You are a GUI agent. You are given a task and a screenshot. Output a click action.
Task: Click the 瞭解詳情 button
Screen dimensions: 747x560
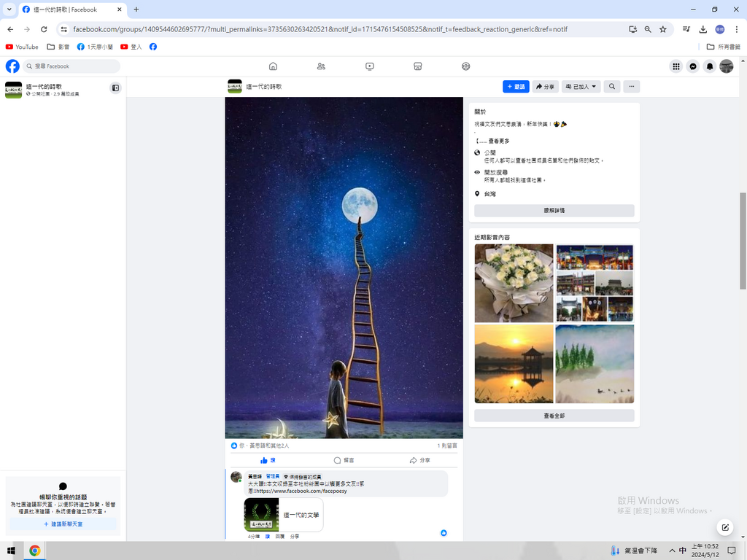coord(554,210)
